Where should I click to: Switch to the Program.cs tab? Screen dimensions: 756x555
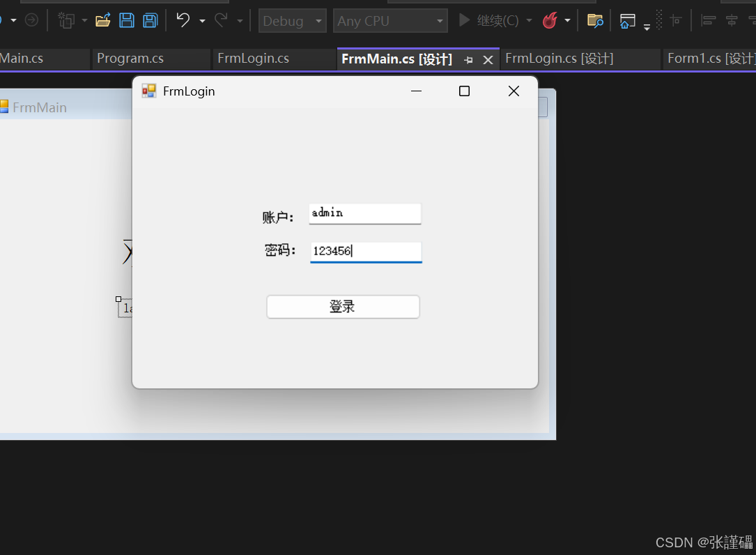point(130,59)
